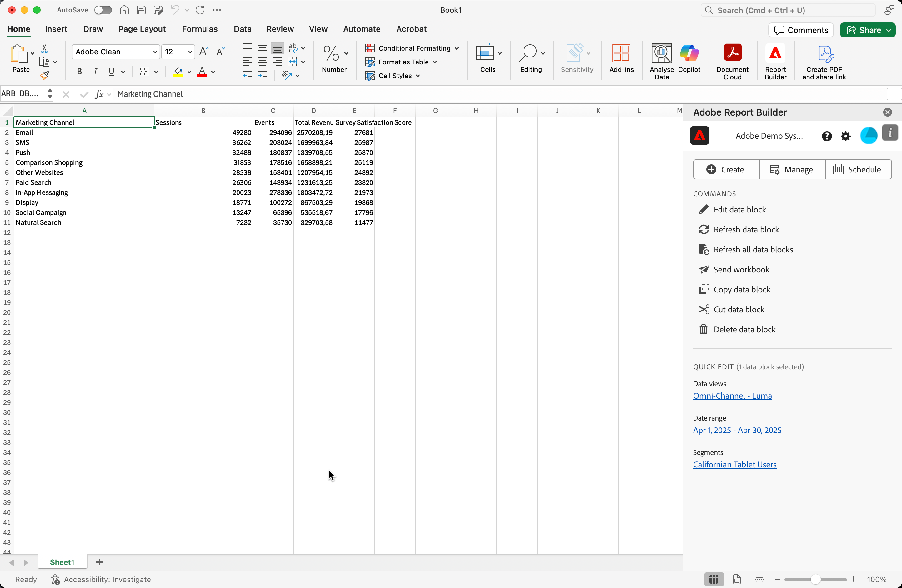This screenshot has width=902, height=588.
Task: Open the Schedule tab in Report Builder
Action: point(858,169)
